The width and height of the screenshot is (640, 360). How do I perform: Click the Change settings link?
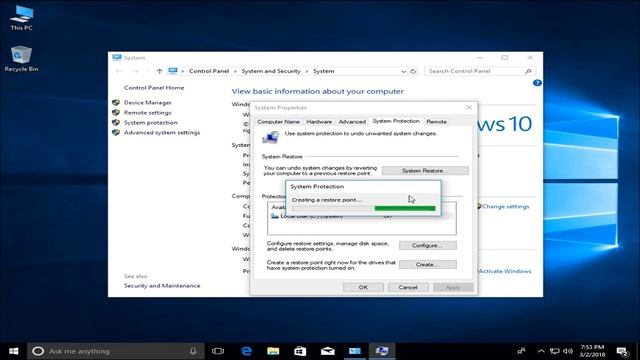(x=505, y=207)
